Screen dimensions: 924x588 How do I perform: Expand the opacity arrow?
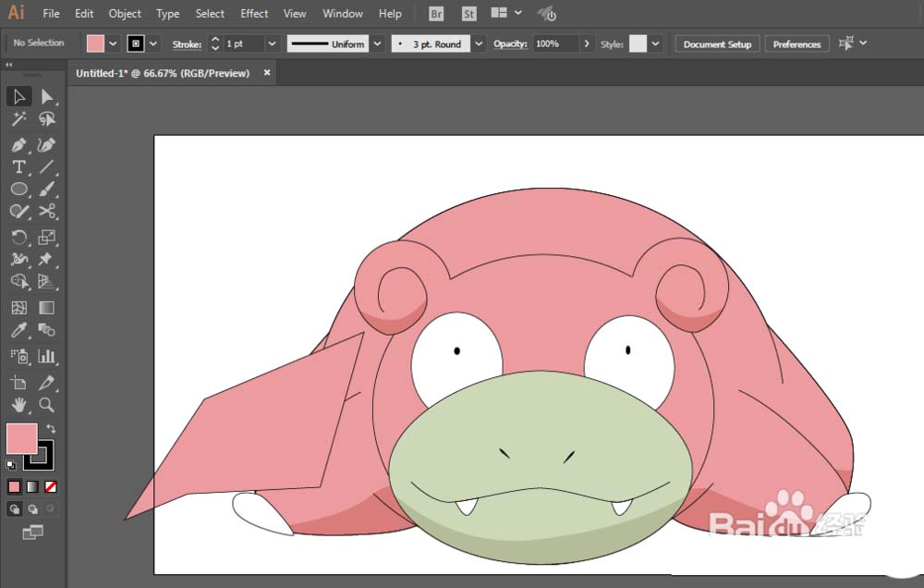tap(587, 43)
